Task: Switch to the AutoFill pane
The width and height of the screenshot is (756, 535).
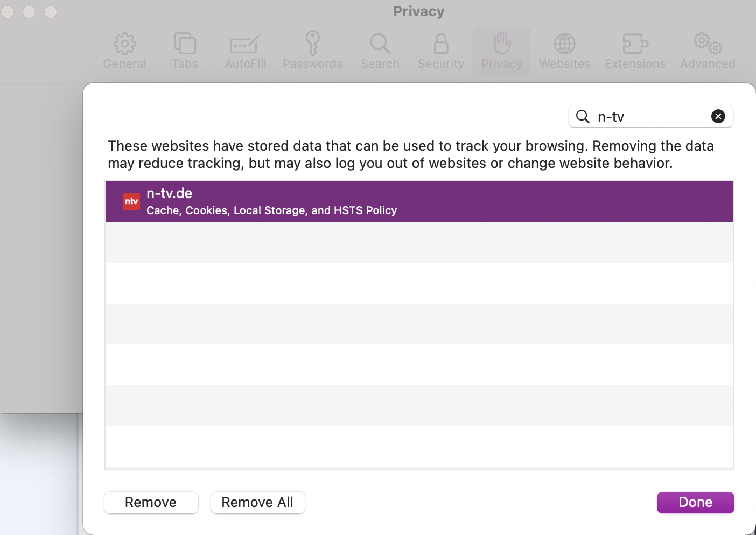Action: tap(246, 51)
